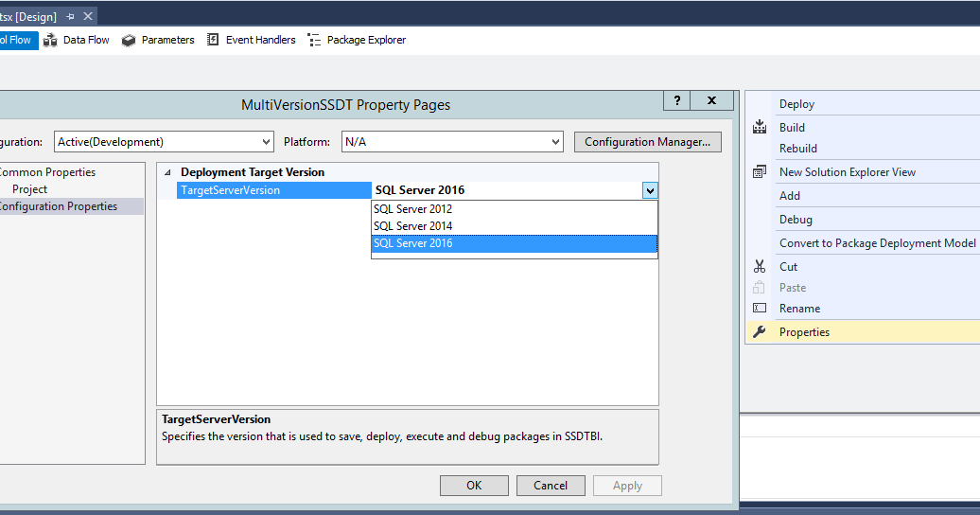The height and width of the screenshot is (515, 980).
Task: Toggle the TargetServerVersion dropdown arrow
Action: pos(650,191)
